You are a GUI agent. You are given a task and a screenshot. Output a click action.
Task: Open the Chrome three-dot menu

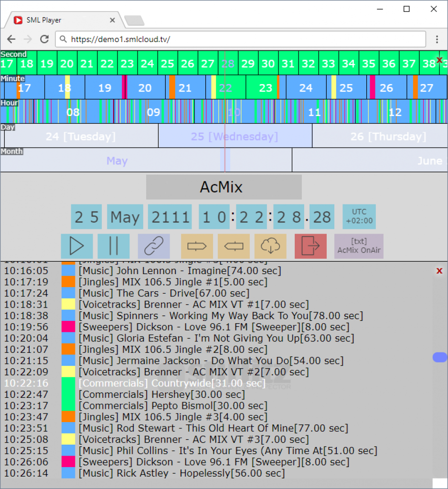pyautogui.click(x=437, y=39)
